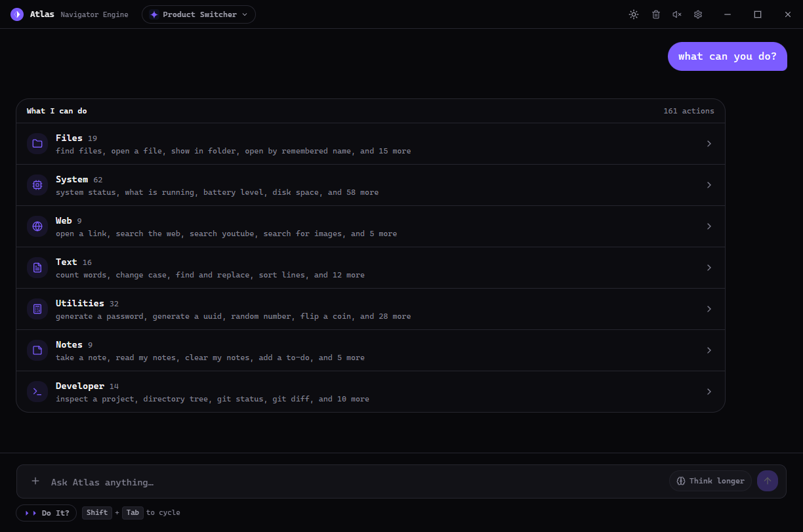Viewport: 803px width, 532px height.
Task: Click the '161 actions' count text
Action: pos(689,111)
